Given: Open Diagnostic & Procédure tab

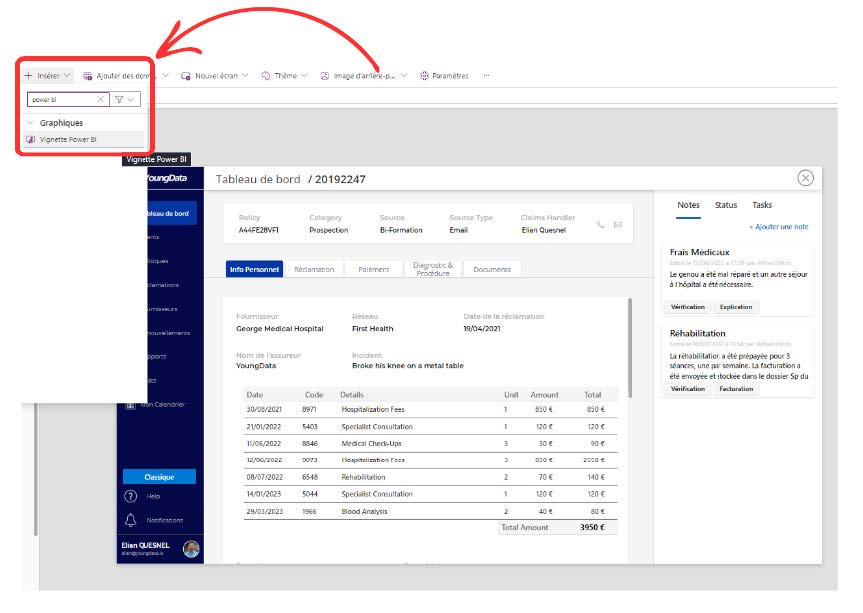Looking at the screenshot, I should (433, 269).
